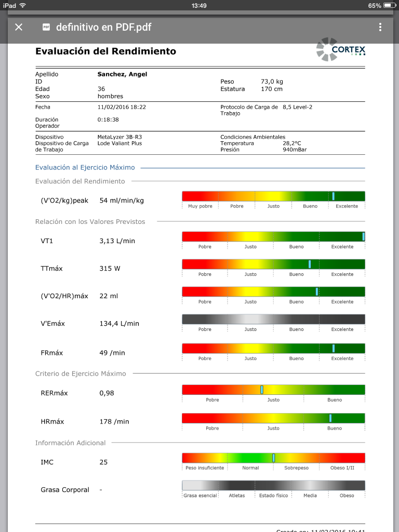Tap the gray V'Emáx gauge bar
This screenshot has height=532, width=399.
pos(273,319)
